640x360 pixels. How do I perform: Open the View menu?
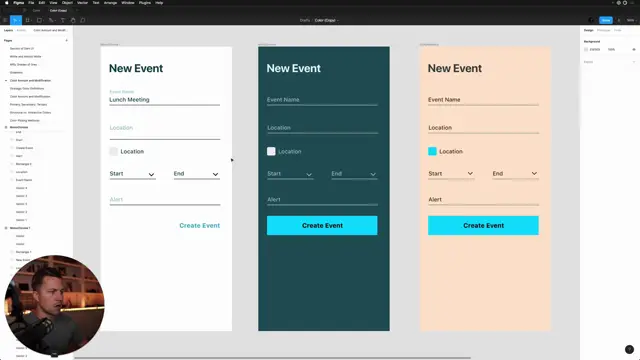coord(53,2)
